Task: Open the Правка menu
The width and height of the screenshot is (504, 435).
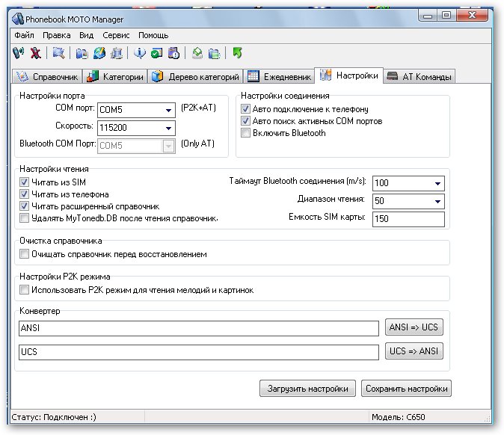Action: (x=57, y=35)
